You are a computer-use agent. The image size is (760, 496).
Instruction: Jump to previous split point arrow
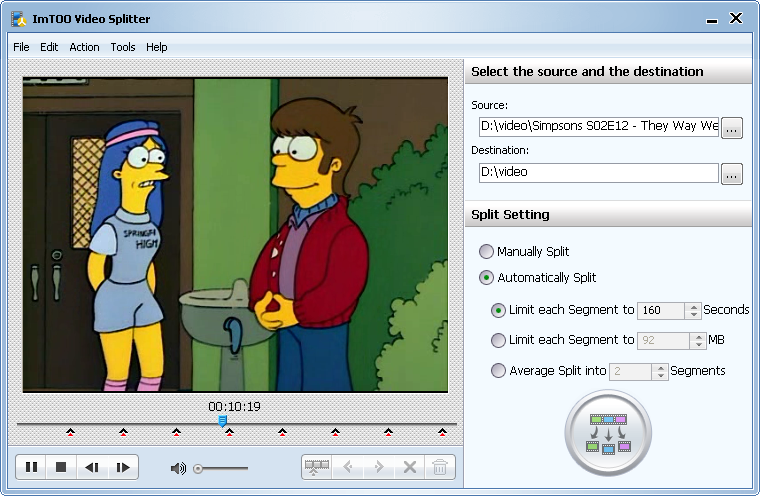click(348, 467)
